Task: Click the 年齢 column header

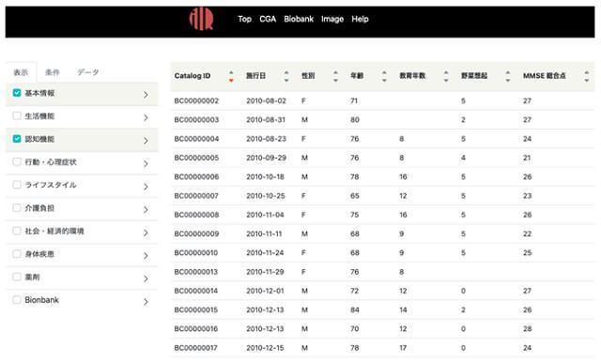Action: click(357, 76)
